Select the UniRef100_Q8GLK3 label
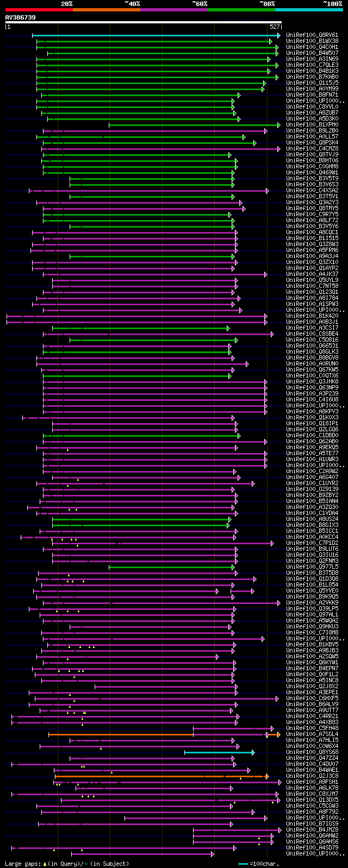This screenshot has width=348, height=868. 312,352
